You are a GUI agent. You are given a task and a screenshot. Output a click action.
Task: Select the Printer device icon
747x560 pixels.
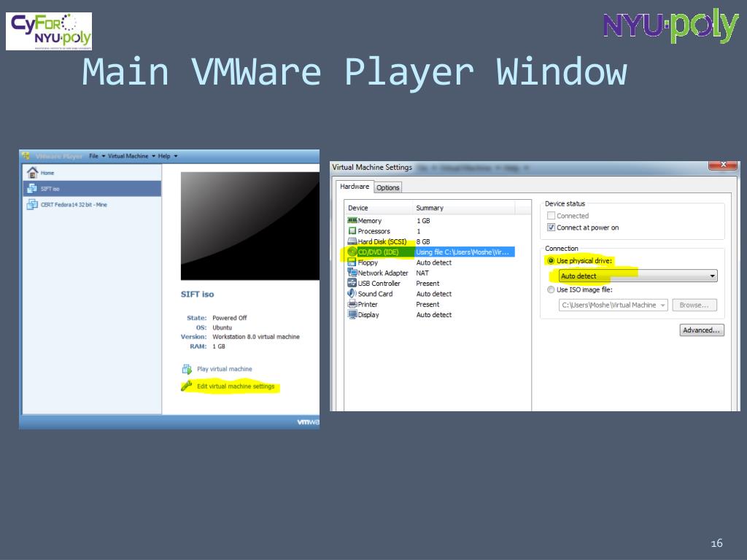coord(352,304)
